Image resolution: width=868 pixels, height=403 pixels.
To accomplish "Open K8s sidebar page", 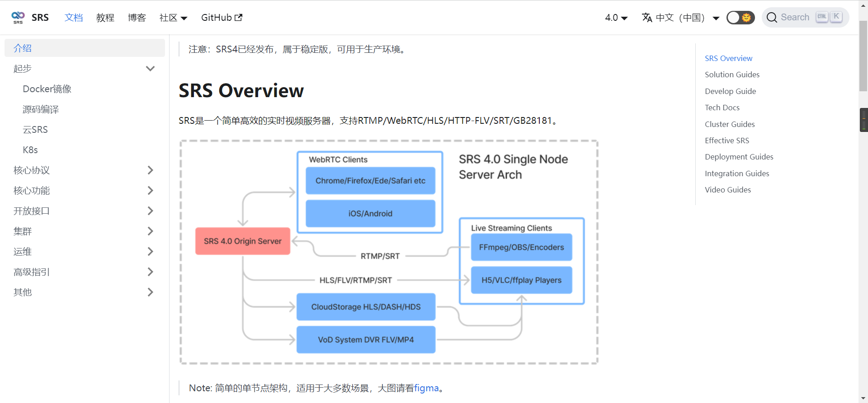I will click(30, 150).
